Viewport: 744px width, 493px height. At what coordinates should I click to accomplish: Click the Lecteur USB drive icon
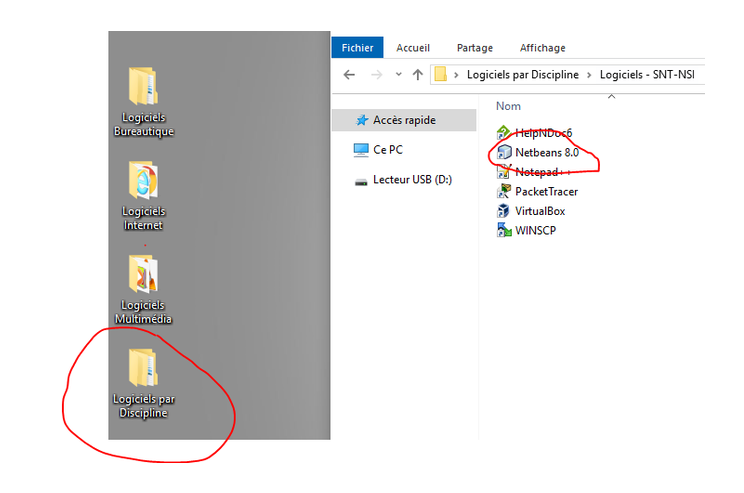tap(361, 181)
